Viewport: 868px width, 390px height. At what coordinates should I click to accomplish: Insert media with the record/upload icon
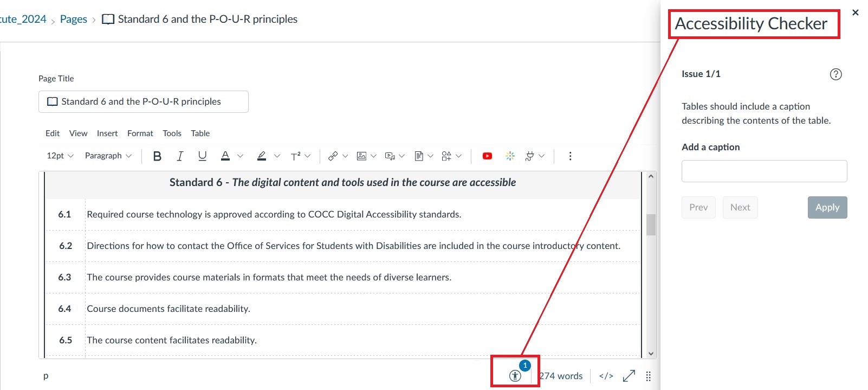tap(390, 156)
